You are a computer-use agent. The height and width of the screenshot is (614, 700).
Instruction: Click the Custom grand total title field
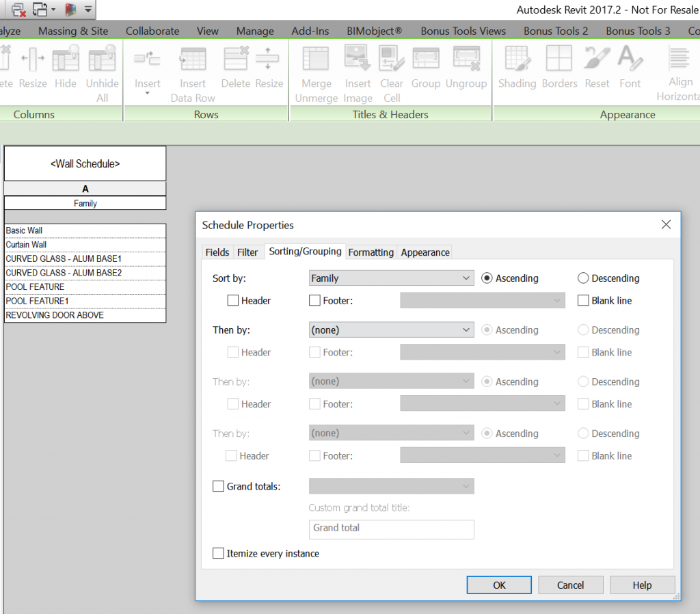[x=390, y=529]
